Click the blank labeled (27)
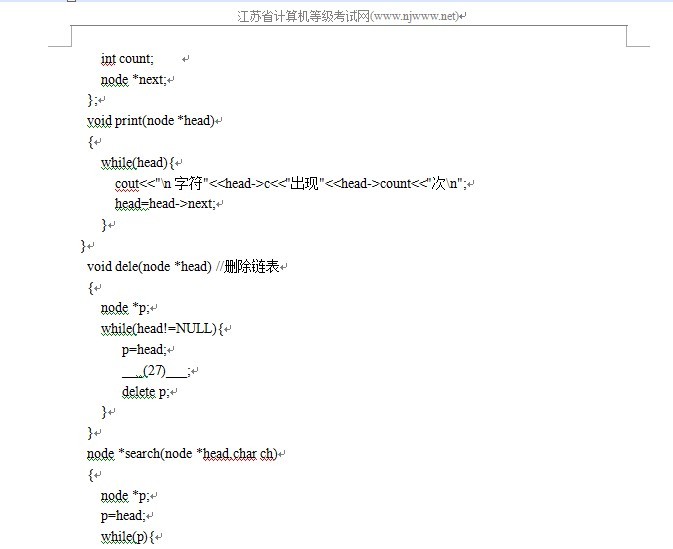The image size is (673, 549). [x=155, y=370]
